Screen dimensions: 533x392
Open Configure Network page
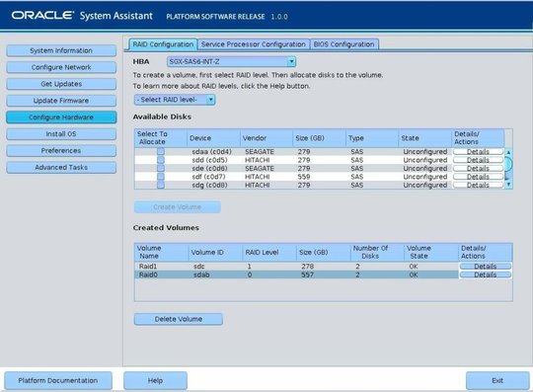tap(61, 67)
